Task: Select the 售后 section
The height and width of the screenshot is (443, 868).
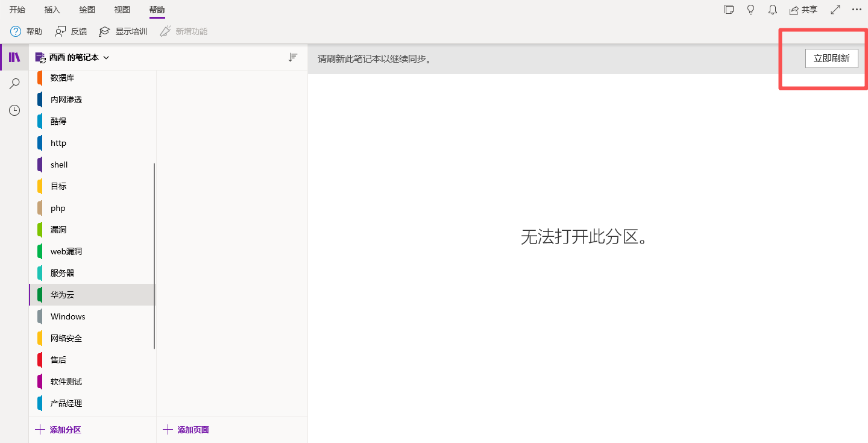Action: tap(92, 360)
